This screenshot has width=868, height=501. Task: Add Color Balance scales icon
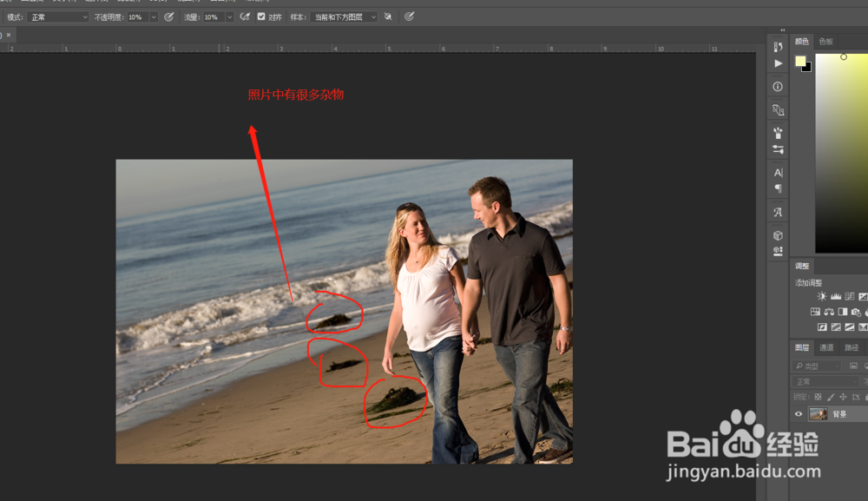pos(829,312)
